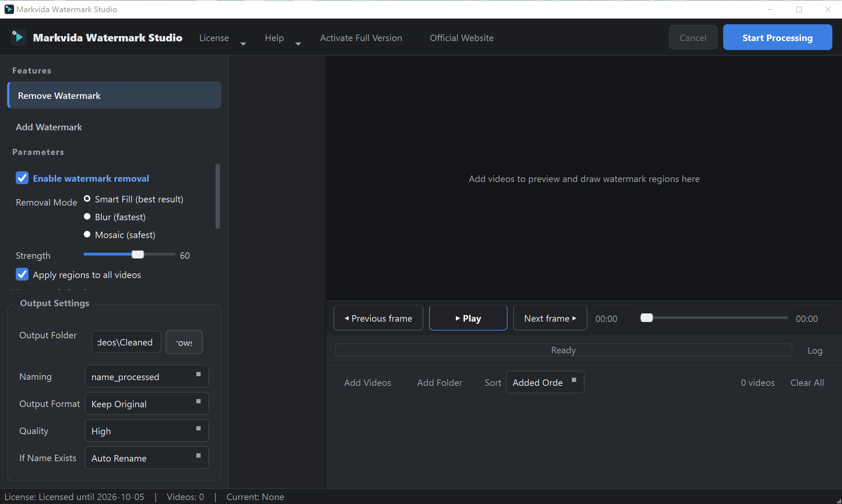Click the Ready progress bar
842x504 pixels.
tap(563, 350)
